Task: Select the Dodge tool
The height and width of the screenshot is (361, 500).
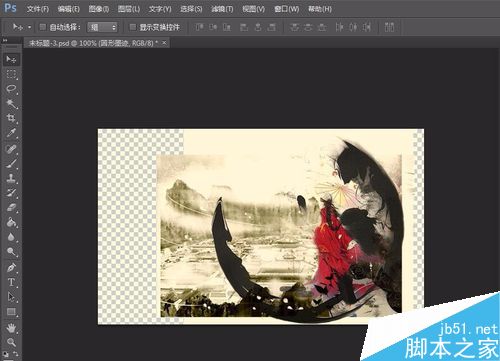Action: coord(11,251)
